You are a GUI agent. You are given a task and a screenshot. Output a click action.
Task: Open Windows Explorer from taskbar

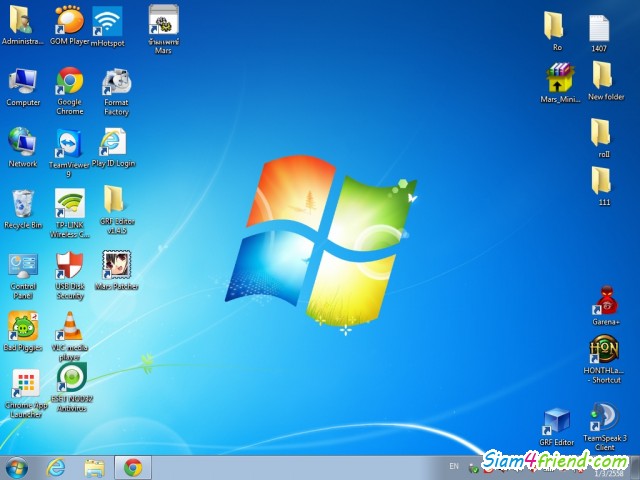pyautogui.click(x=94, y=468)
